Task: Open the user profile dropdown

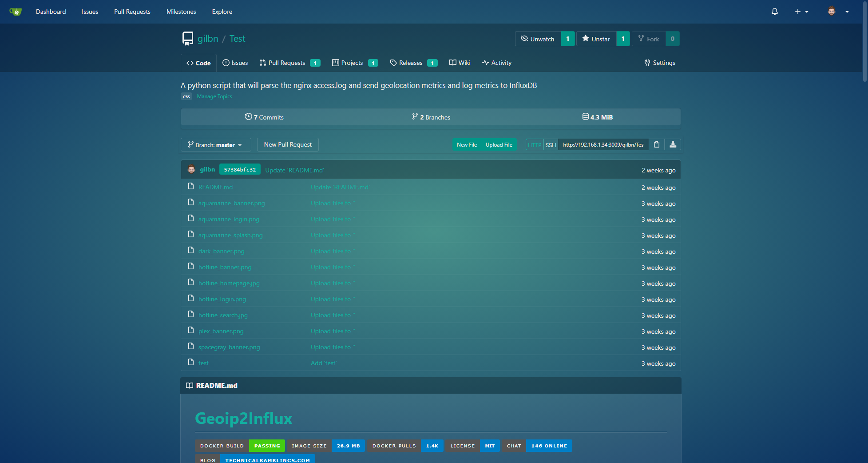Action: (838, 12)
